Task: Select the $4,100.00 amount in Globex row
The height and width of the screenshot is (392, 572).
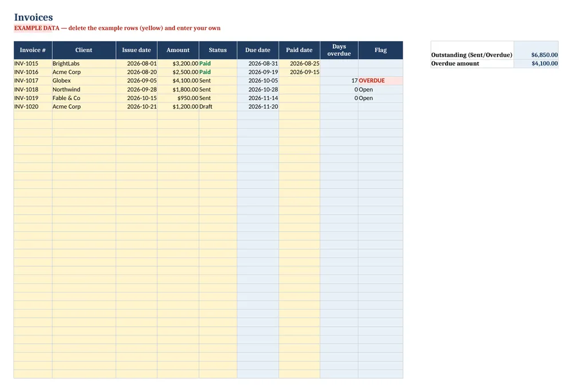Action: [x=178, y=81]
